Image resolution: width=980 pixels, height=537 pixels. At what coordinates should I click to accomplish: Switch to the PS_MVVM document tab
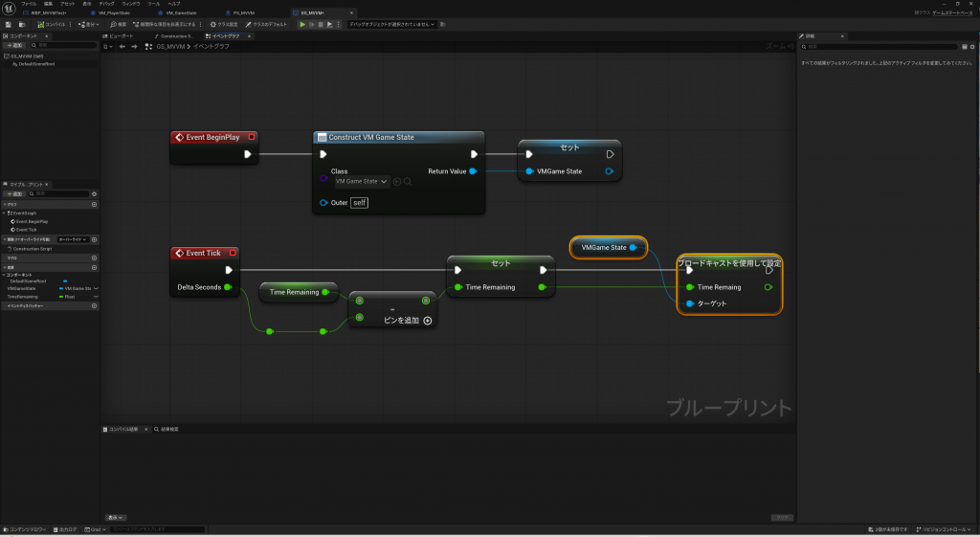click(243, 13)
